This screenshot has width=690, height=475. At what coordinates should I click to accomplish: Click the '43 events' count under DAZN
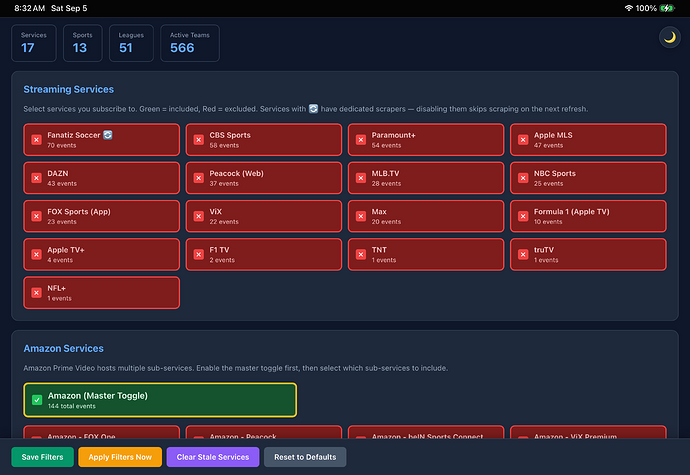coord(62,184)
